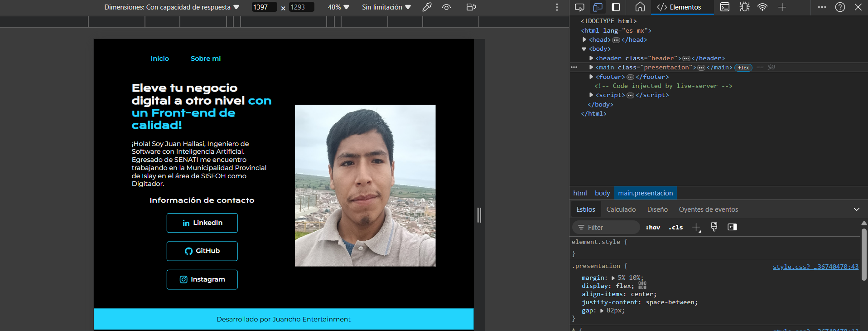Open the Oyentes de eventos tab

click(x=708, y=209)
